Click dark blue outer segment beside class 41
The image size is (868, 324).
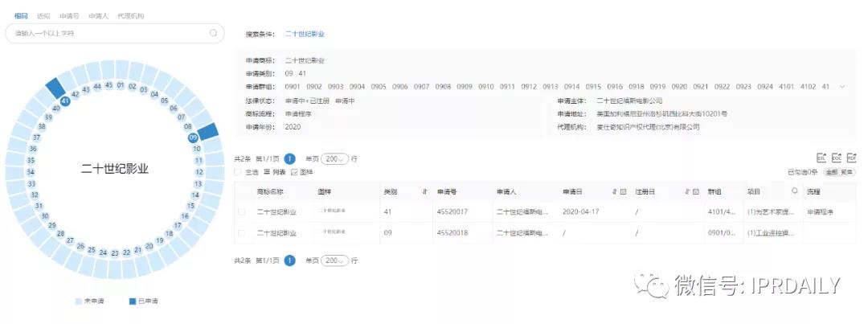(55, 88)
